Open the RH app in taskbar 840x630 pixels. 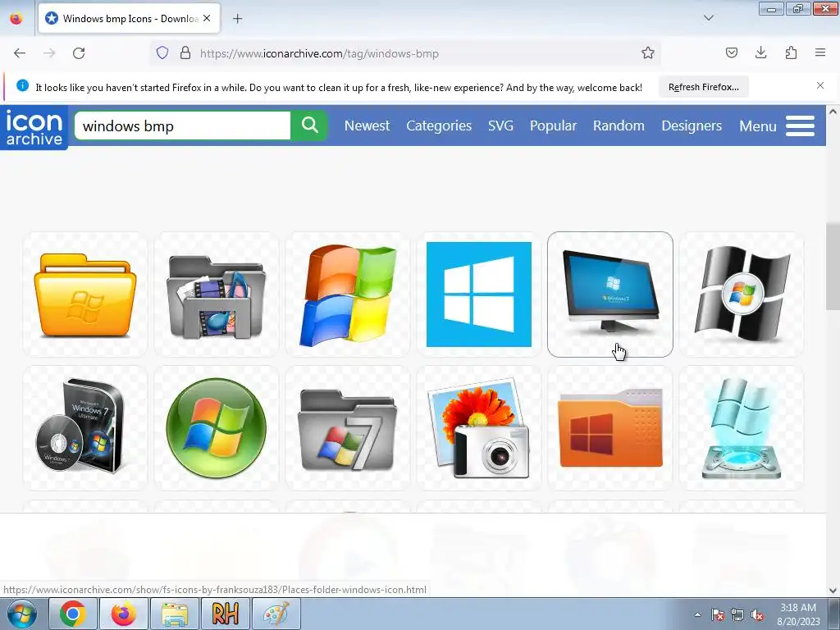tap(225, 614)
